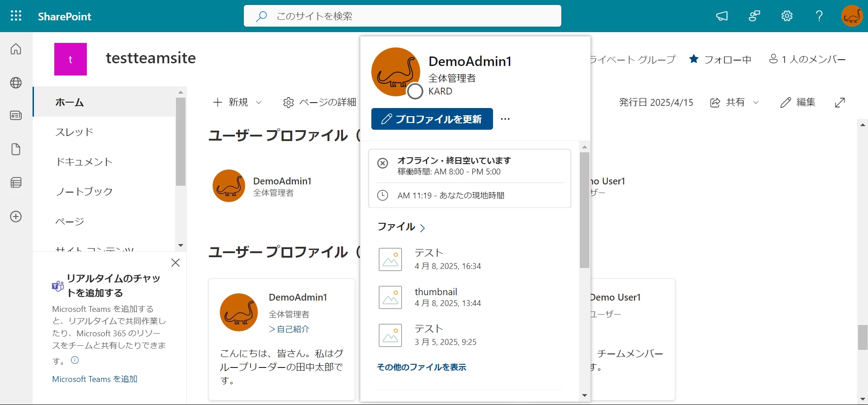Expand the ファイル section chevron

point(422,228)
